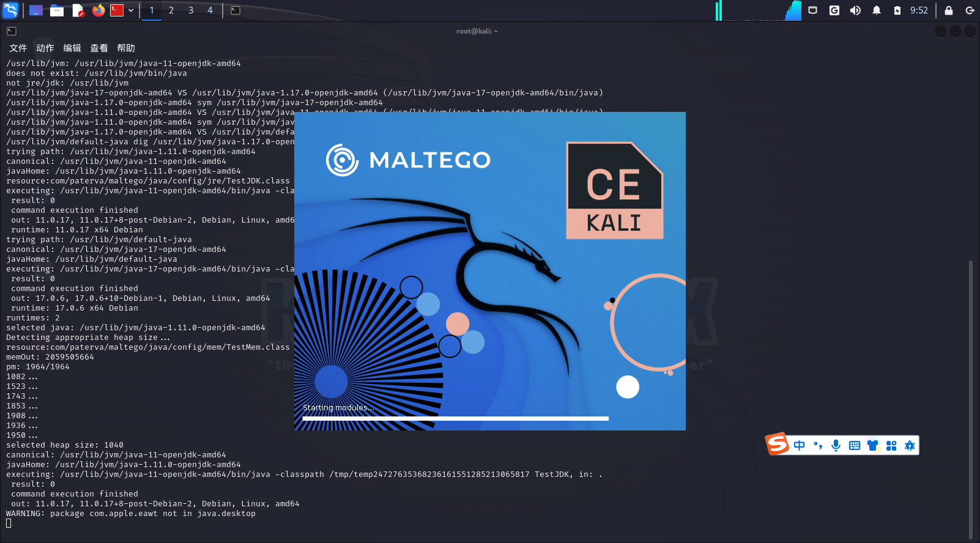980x543 pixels.
Task: Click the voice input microphone icon
Action: pos(836,446)
